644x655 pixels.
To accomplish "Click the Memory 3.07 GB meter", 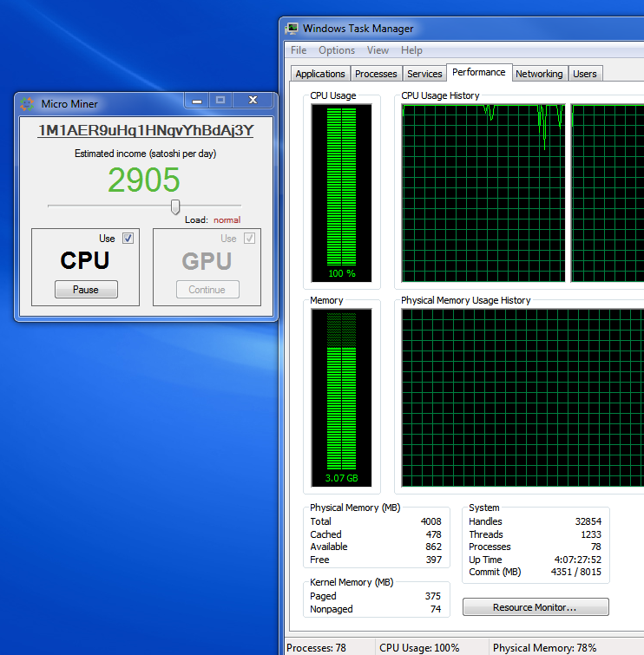I will (x=341, y=397).
